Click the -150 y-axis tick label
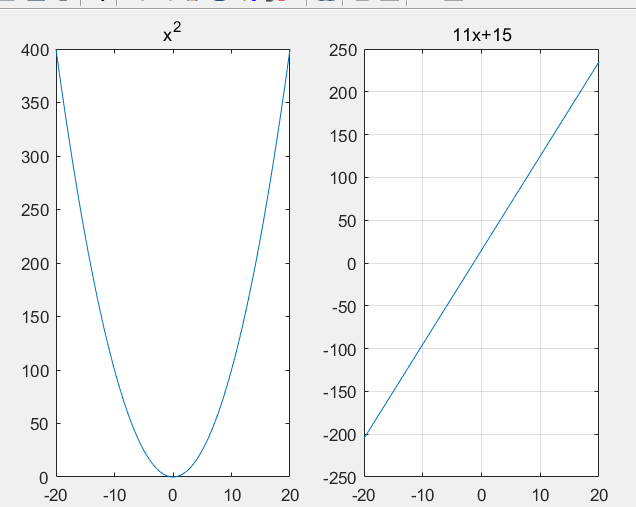 click(x=340, y=393)
